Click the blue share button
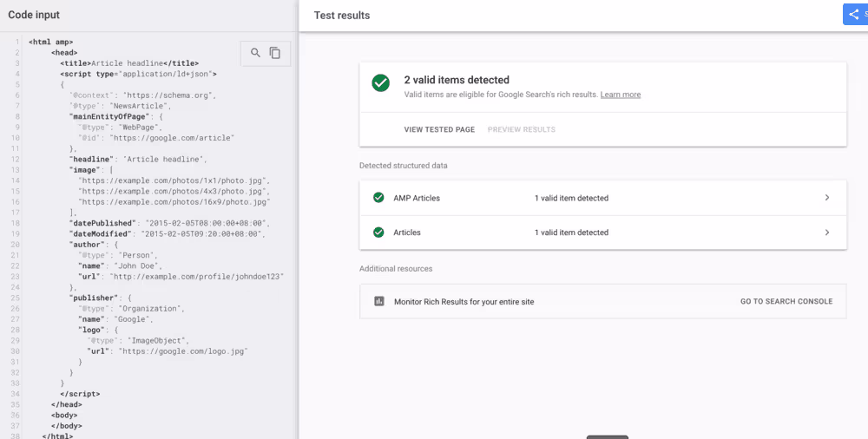Screen dimensions: 868x439 [x=855, y=15]
